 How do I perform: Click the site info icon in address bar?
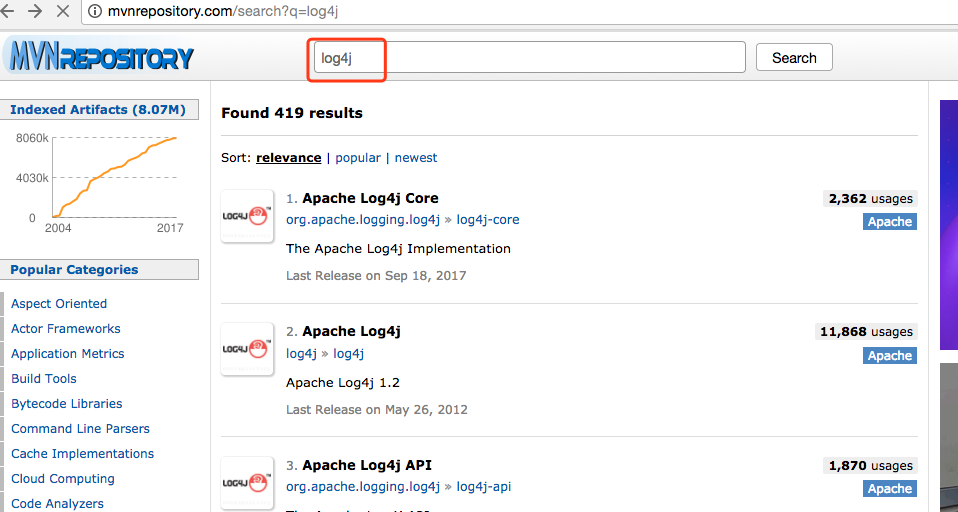pyautogui.click(x=94, y=11)
